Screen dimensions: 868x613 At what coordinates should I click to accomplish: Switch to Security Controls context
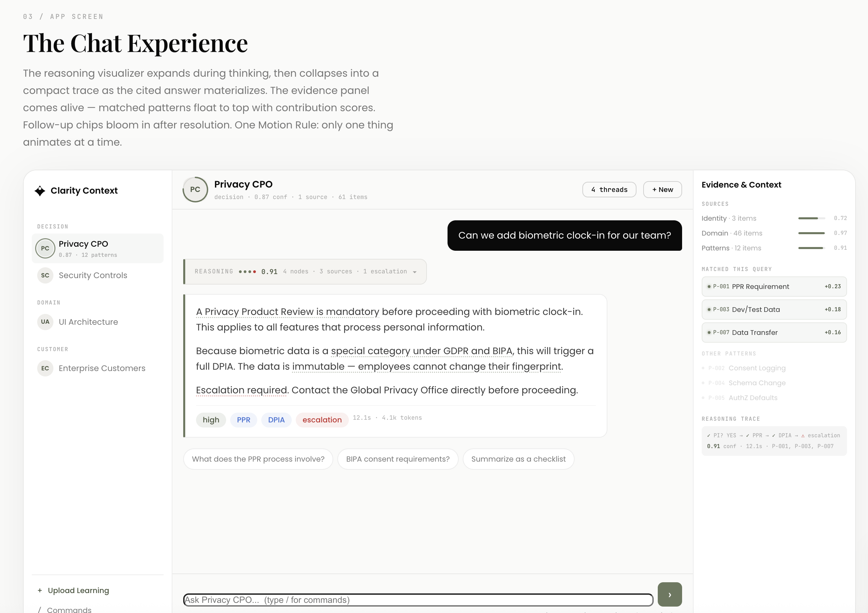(x=98, y=275)
